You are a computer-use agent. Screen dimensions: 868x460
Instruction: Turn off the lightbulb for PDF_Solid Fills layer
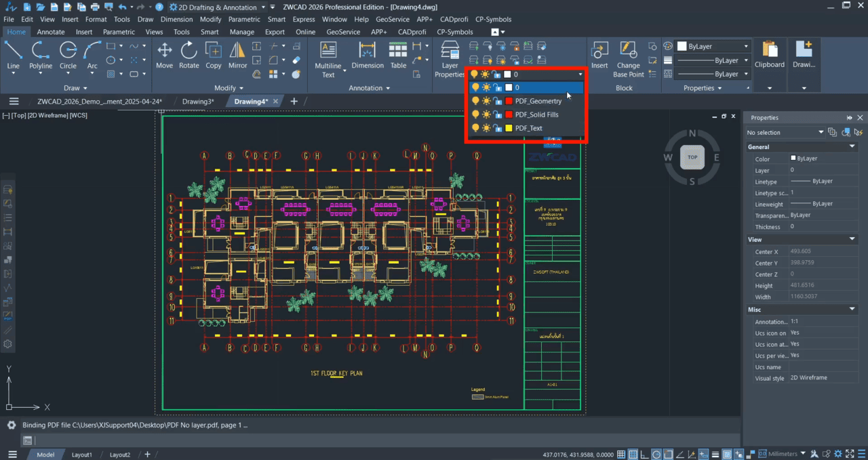tap(476, 114)
